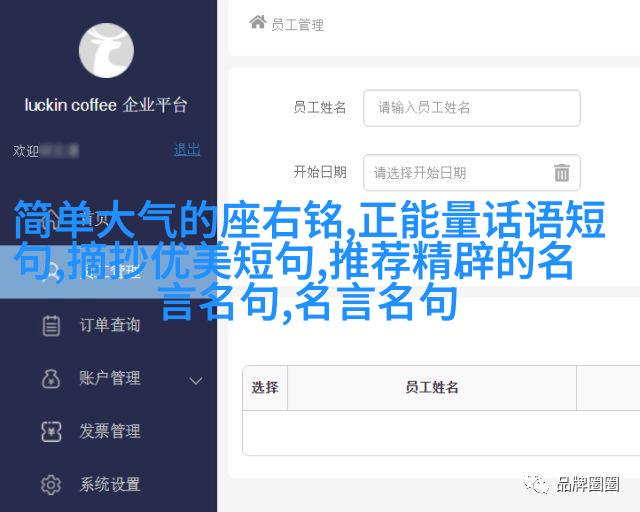Click the 选择 column header
The width and height of the screenshot is (640, 512).
[265, 387]
